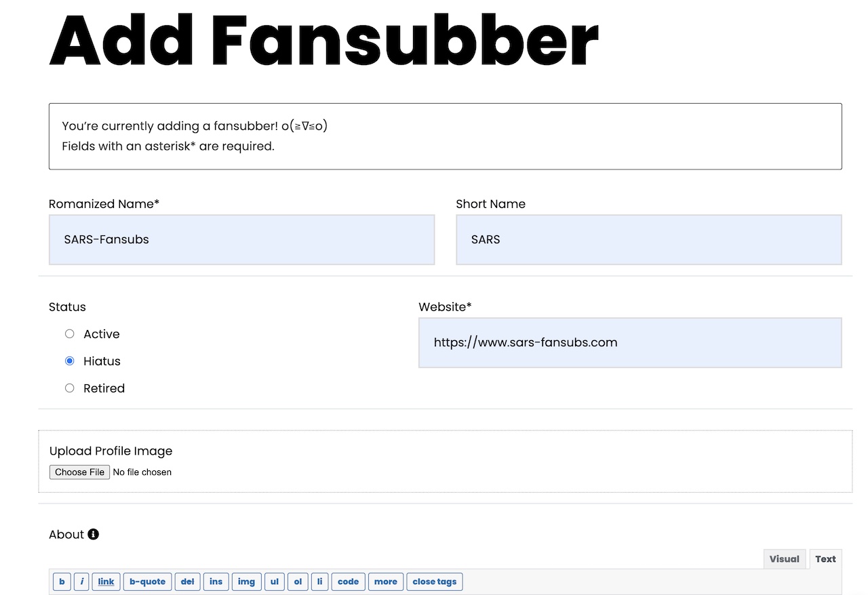
Task: Switch to the Text editor tab
Action: coord(825,559)
